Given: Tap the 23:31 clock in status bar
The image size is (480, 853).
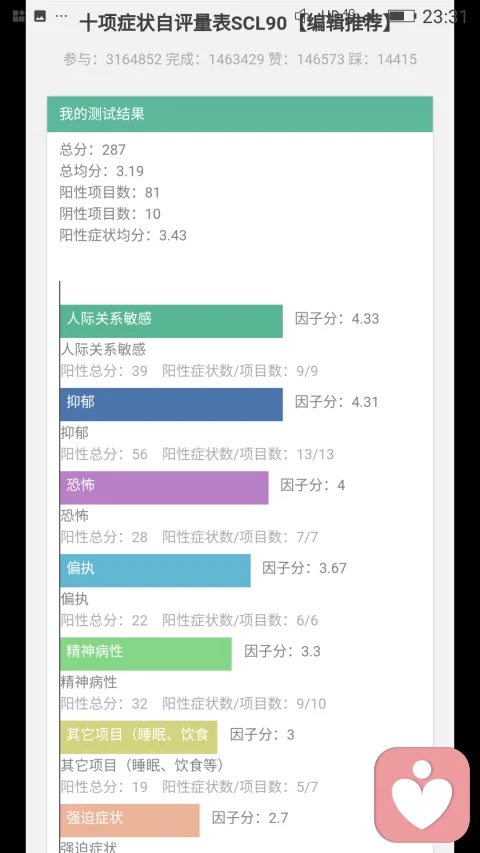Looking at the screenshot, I should (x=445, y=17).
